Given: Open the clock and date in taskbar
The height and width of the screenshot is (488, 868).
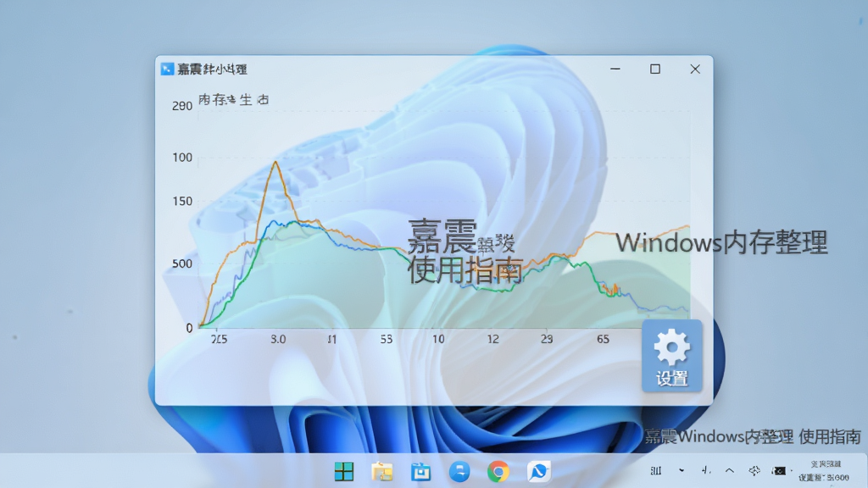Looking at the screenshot, I should [x=824, y=471].
